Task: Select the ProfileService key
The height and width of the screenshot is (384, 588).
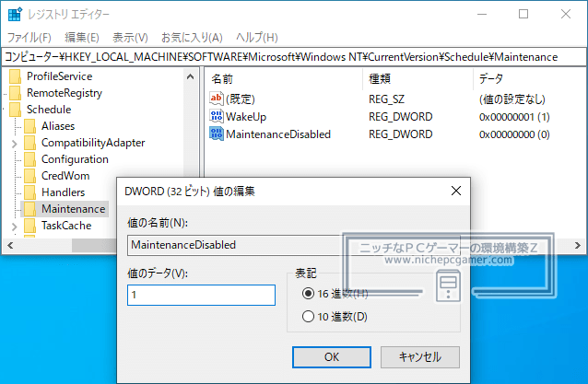Action: (x=60, y=76)
